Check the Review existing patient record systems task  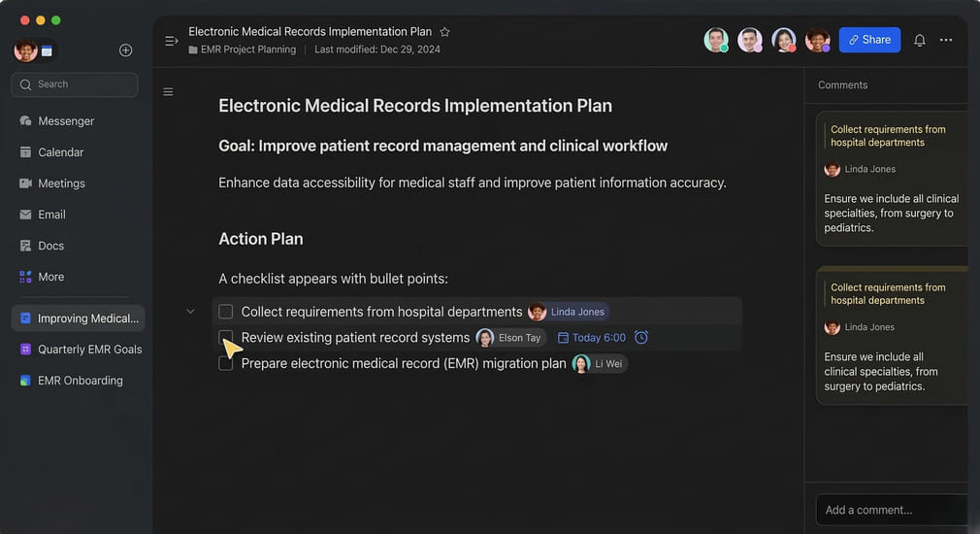click(x=226, y=337)
